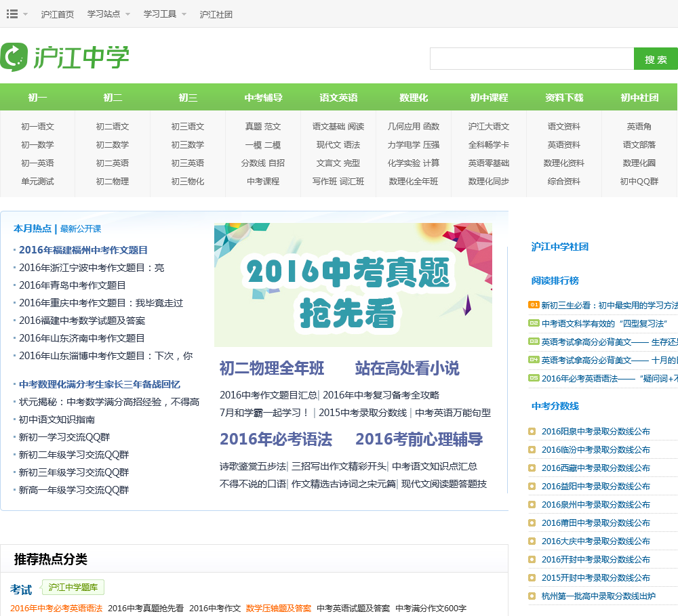Open 新初一学习交流QQ群 link
Screen dimensions: 678x616
(64, 437)
